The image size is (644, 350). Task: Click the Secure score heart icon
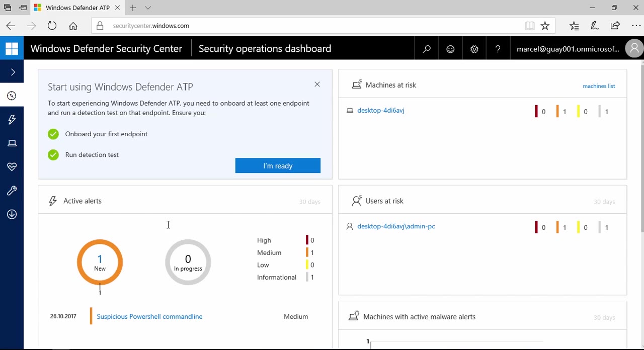click(x=12, y=166)
